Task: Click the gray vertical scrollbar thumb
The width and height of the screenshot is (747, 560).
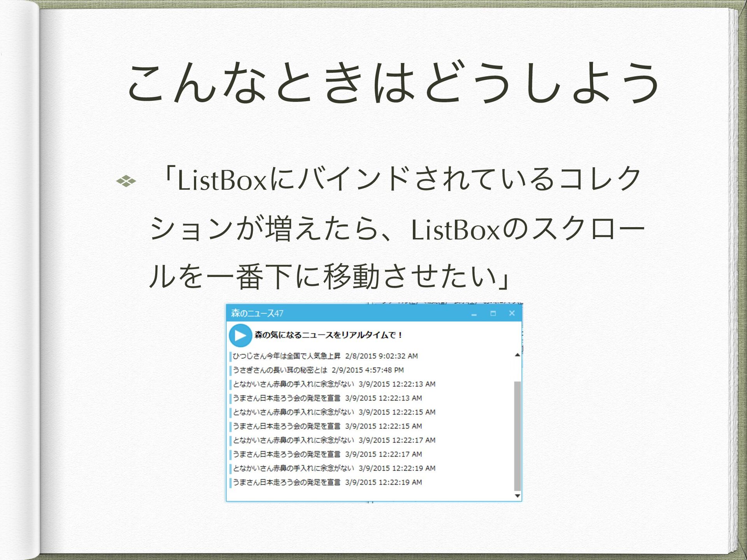Action: [x=517, y=436]
